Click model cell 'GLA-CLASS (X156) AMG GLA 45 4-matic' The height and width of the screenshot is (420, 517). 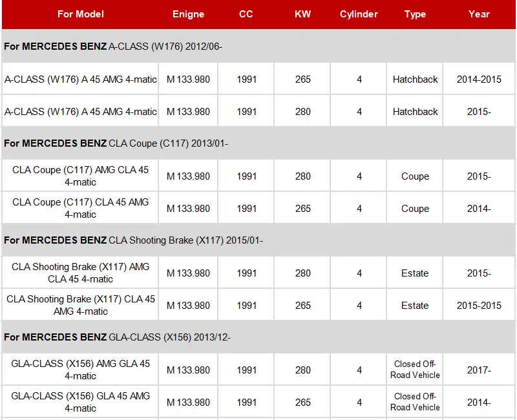(x=80, y=370)
